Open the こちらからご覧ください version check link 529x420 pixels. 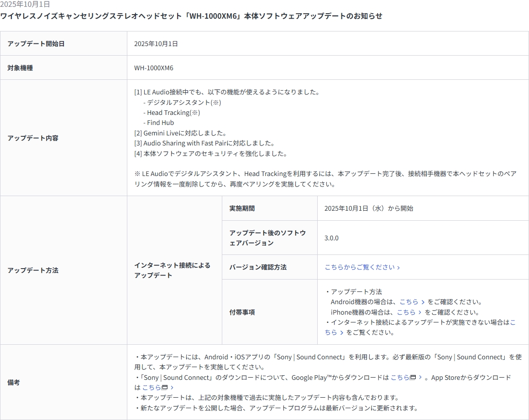359,267
